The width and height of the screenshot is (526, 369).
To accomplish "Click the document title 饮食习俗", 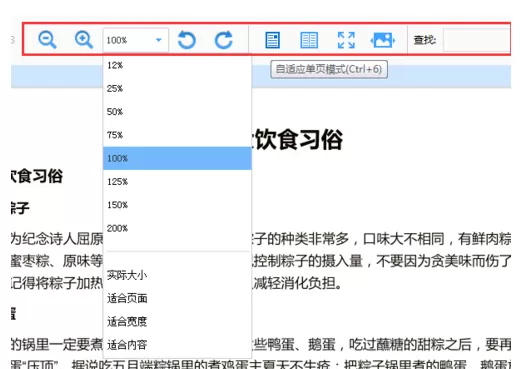I will click(298, 140).
